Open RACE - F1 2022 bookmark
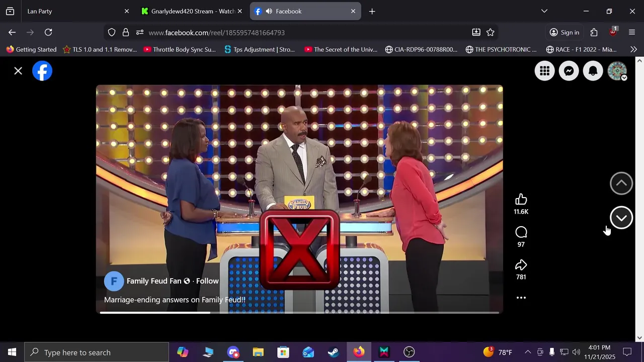Screen dimensions: 644x362 581,49
